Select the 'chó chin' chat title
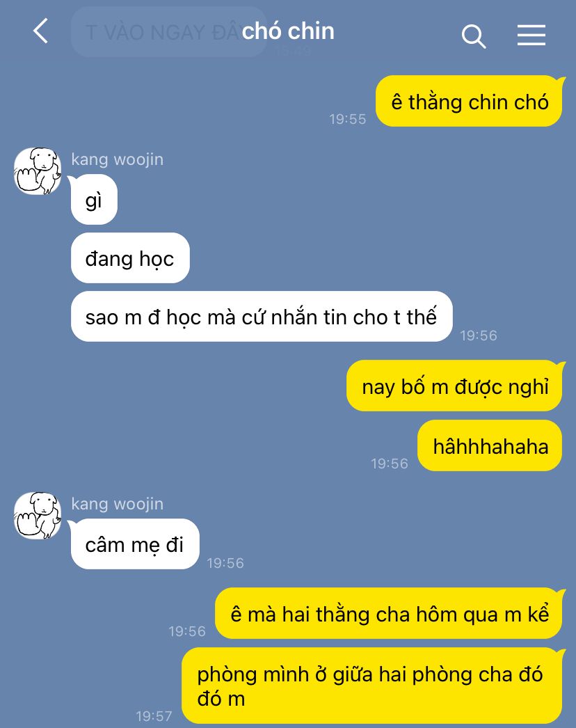Image resolution: width=576 pixels, height=728 pixels. click(x=288, y=31)
